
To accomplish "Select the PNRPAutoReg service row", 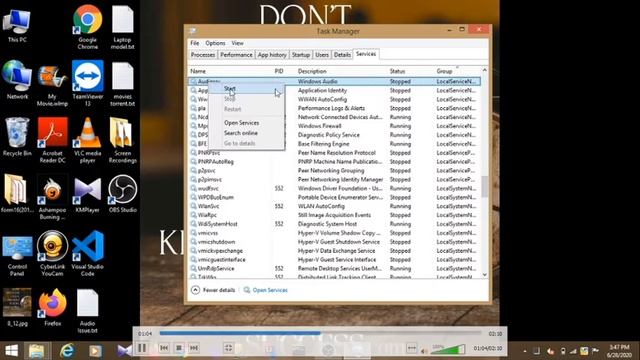I will pyautogui.click(x=334, y=162).
